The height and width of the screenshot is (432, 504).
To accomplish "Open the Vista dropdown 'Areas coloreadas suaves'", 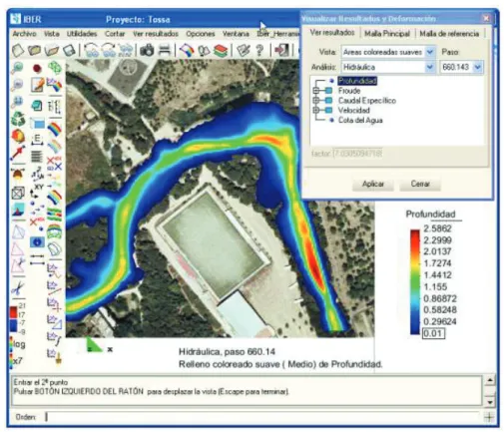I will 429,52.
